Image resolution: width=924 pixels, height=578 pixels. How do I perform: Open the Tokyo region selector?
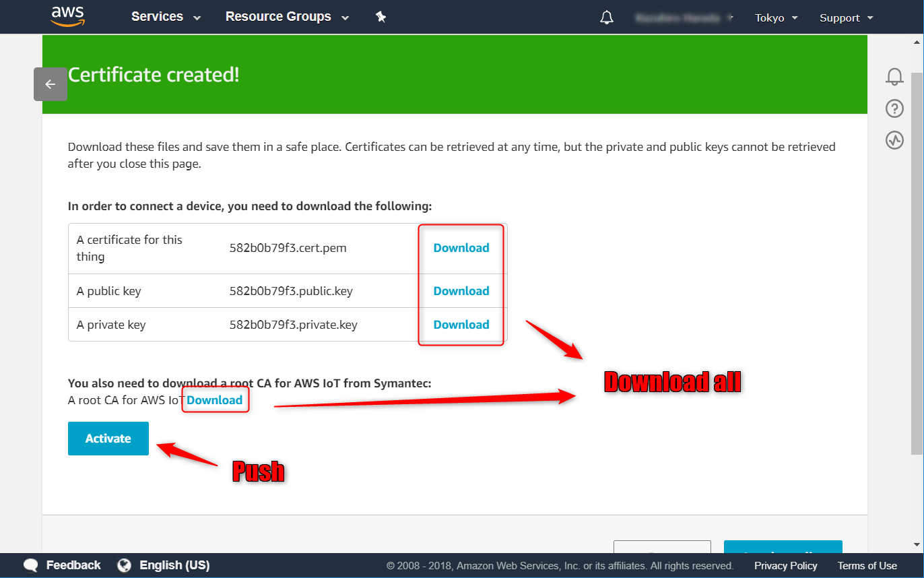pyautogui.click(x=776, y=18)
